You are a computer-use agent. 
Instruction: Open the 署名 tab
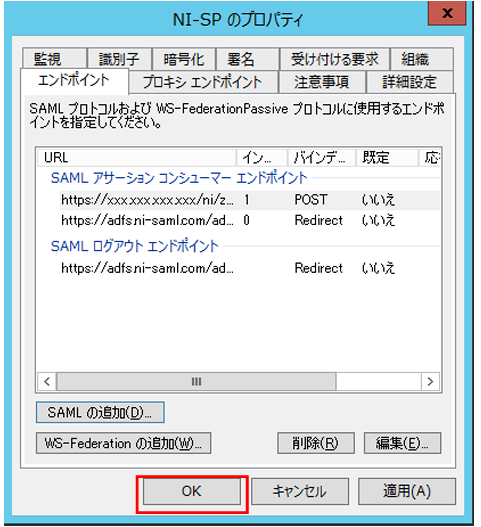pos(247,58)
